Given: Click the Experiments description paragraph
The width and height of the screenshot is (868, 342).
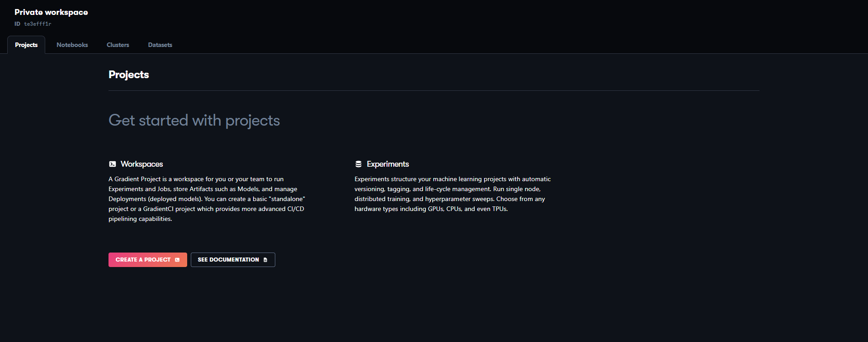Looking at the screenshot, I should tap(453, 194).
